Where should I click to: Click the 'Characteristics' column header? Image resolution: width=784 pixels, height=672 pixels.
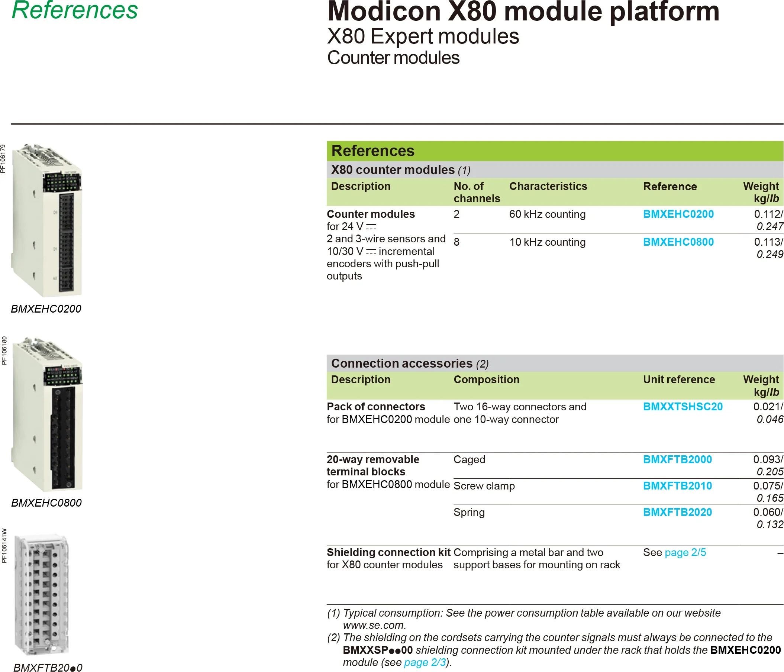[548, 186]
